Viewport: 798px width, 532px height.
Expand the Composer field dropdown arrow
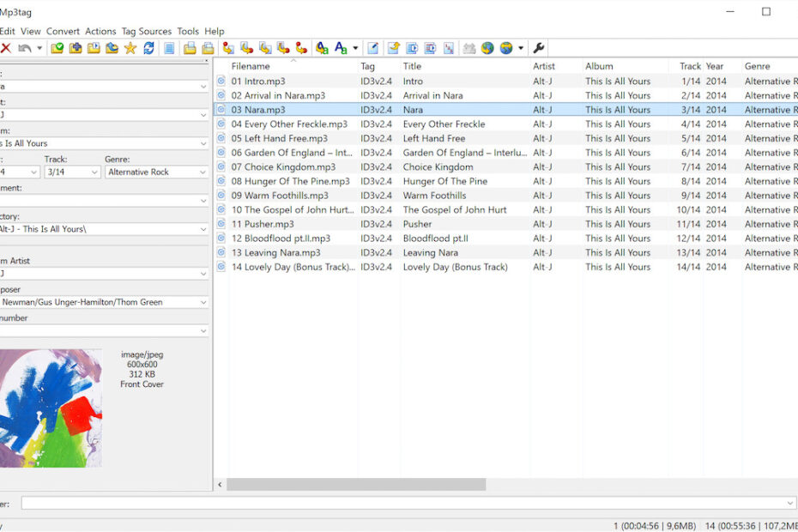[x=202, y=302]
